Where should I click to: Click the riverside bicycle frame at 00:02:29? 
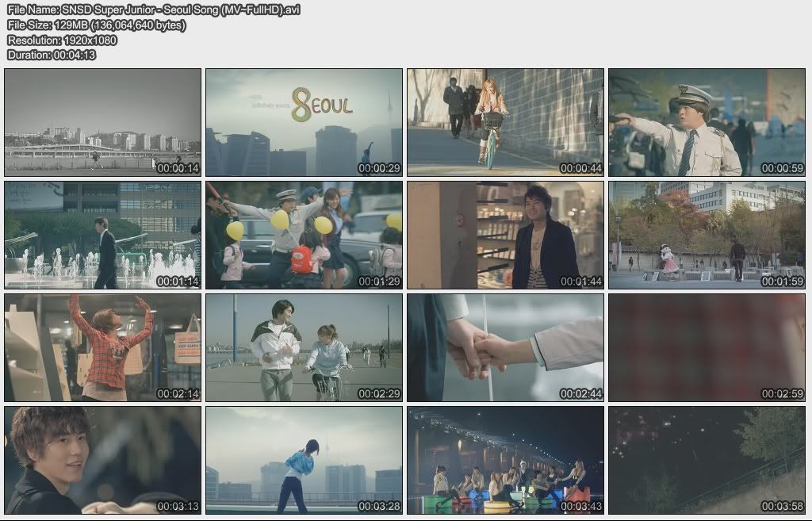(304, 347)
